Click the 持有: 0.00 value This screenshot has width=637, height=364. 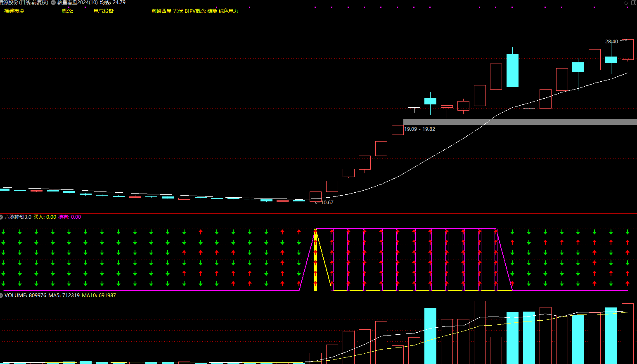[x=70, y=217]
